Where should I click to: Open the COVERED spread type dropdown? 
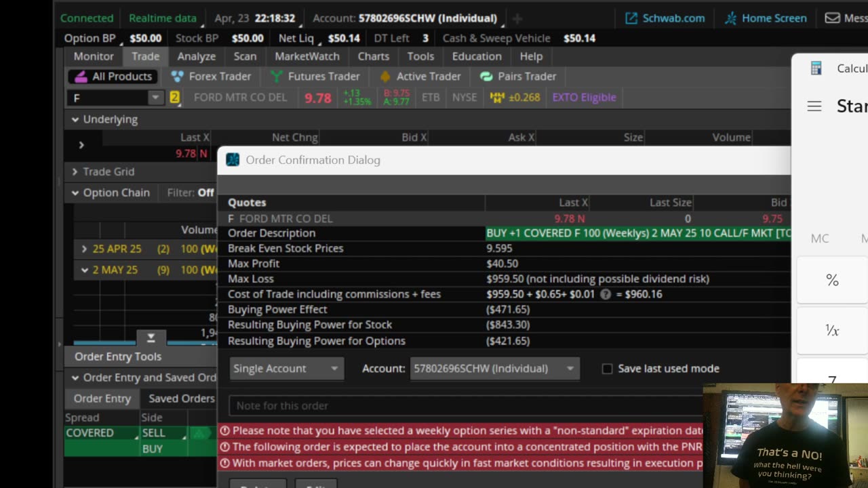tap(101, 432)
